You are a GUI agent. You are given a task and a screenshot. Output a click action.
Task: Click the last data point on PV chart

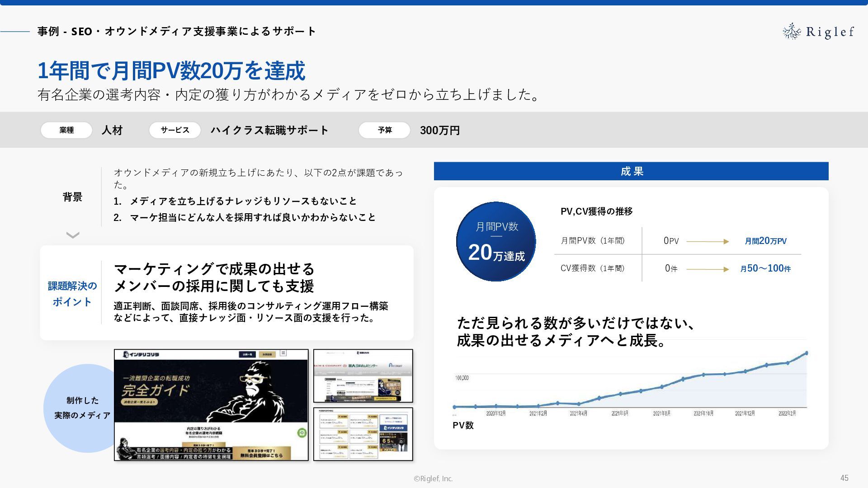pyautogui.click(x=807, y=353)
